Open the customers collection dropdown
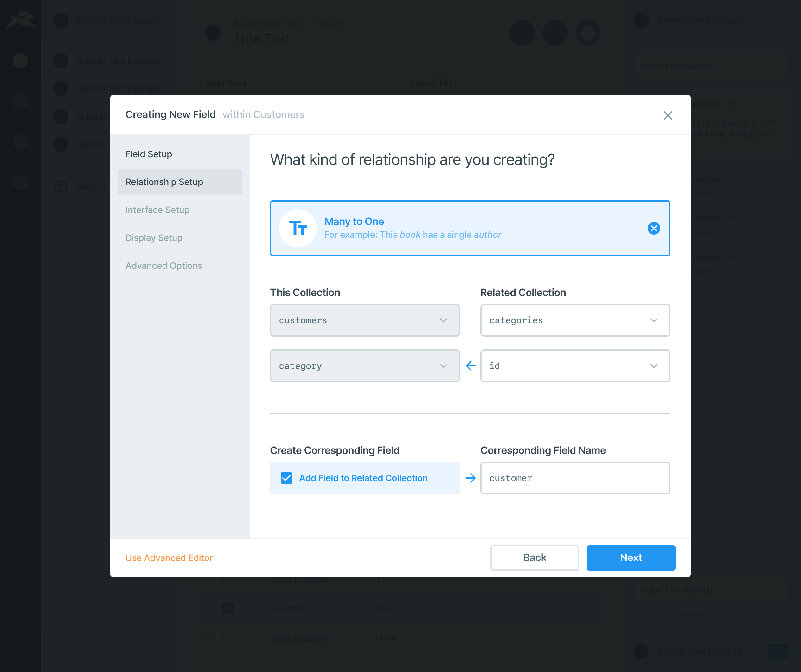Image resolution: width=801 pixels, height=672 pixels. pos(365,320)
